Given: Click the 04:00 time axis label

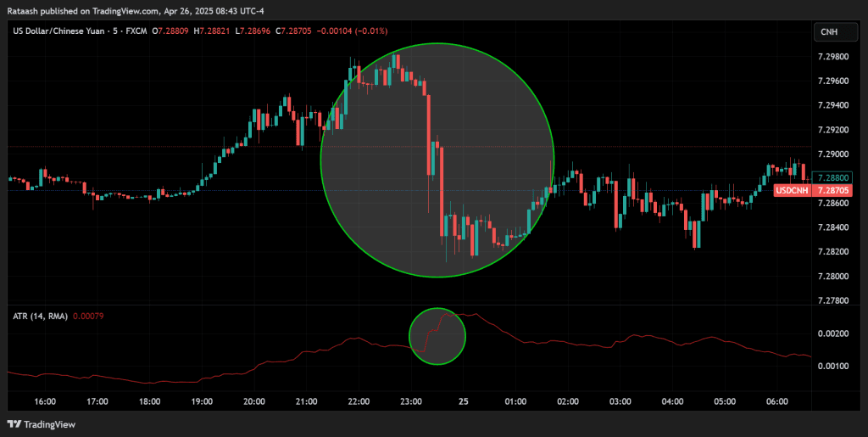Looking at the screenshot, I should 672,401.
